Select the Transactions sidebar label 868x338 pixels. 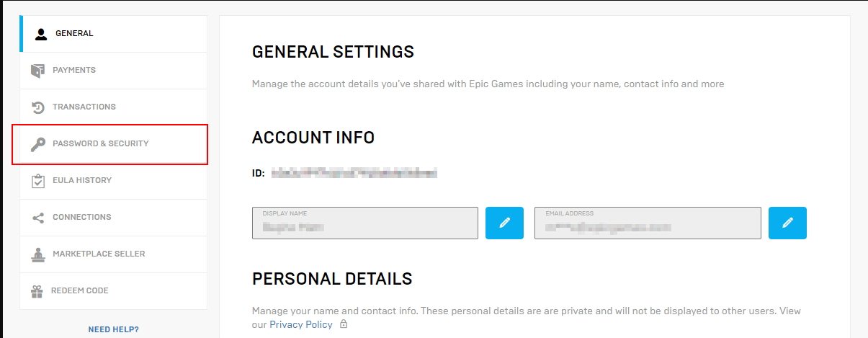pos(84,107)
